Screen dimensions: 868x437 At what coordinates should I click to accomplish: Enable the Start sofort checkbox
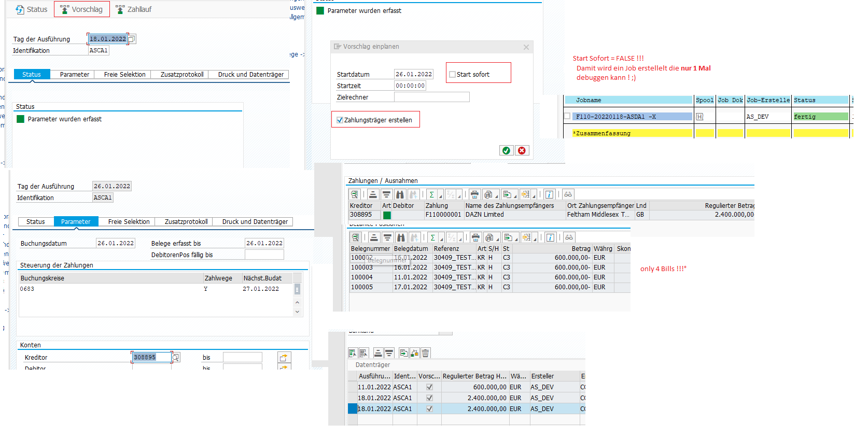pyautogui.click(x=452, y=75)
